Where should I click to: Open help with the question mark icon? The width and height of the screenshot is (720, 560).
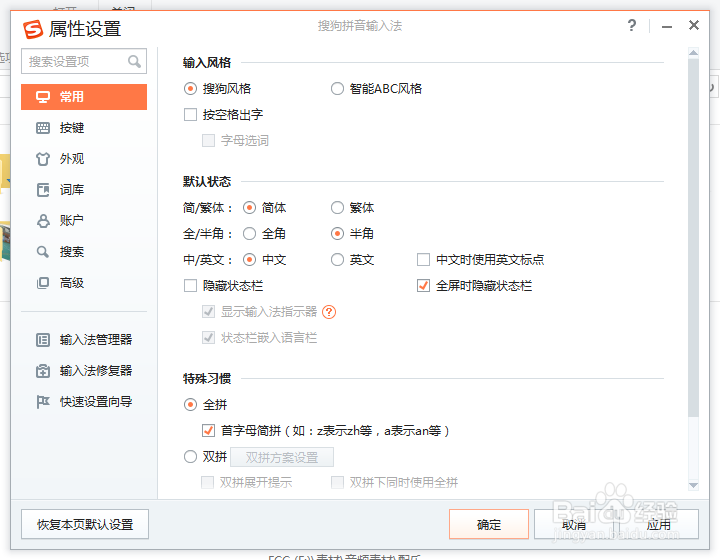[632, 25]
